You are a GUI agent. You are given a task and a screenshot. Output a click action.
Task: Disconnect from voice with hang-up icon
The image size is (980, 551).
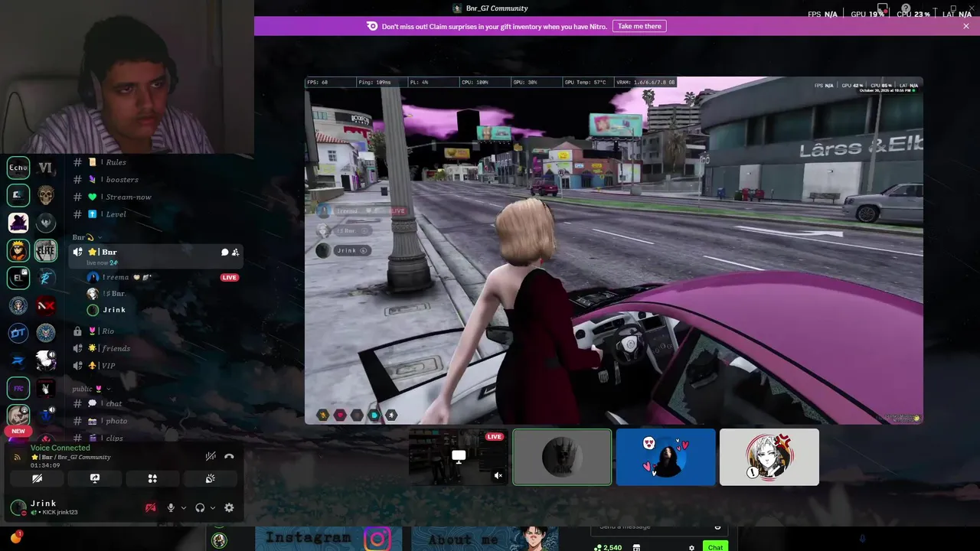(229, 456)
